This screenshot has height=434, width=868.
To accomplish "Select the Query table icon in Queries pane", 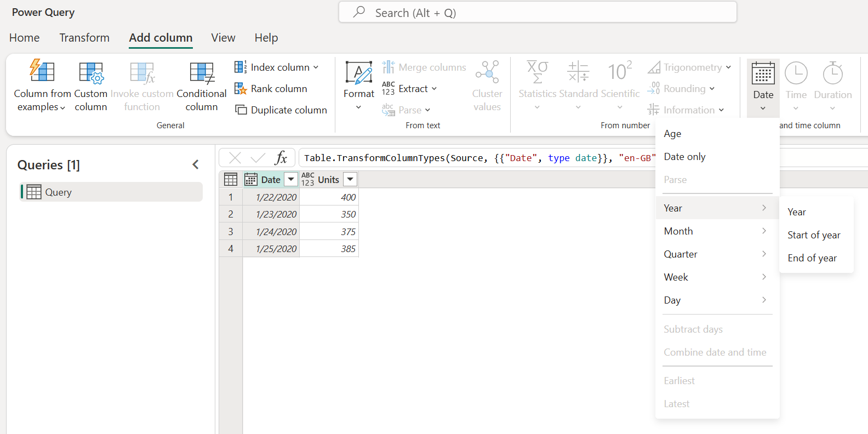I will pos(34,192).
